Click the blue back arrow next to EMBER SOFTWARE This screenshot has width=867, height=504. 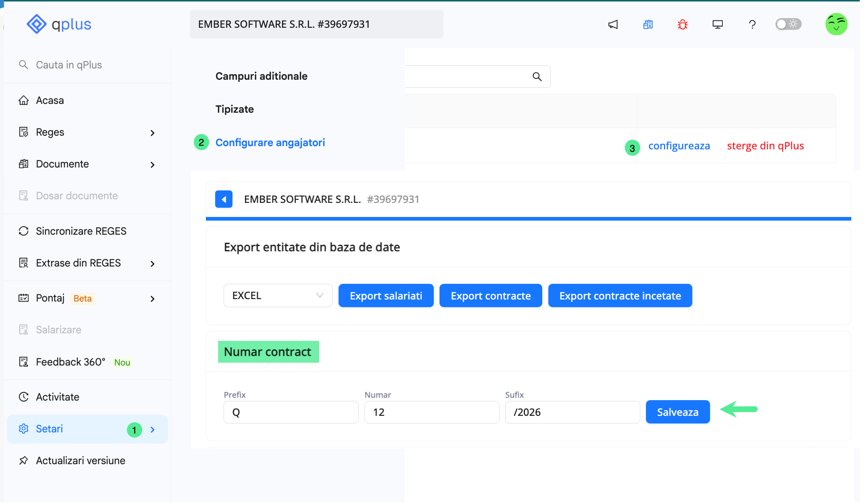click(224, 199)
